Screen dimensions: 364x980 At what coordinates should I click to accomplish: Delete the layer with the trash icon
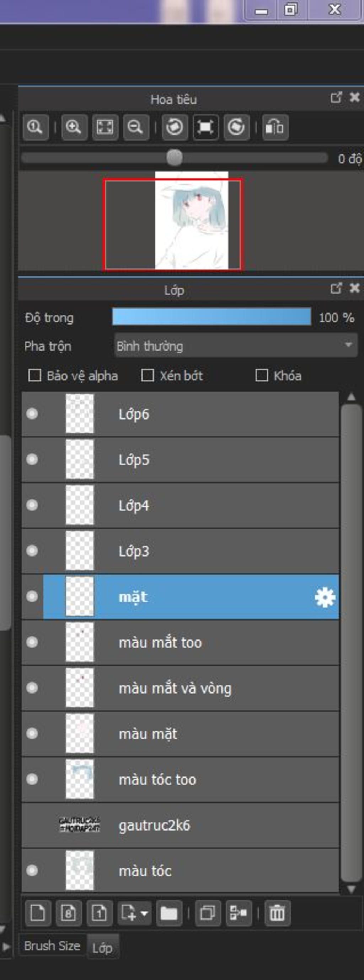click(277, 913)
